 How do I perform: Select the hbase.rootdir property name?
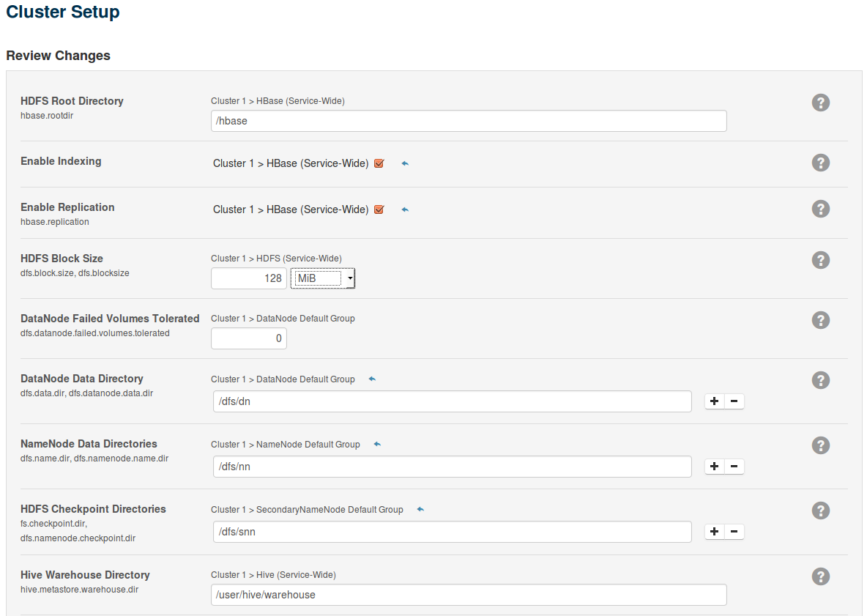[x=47, y=116]
